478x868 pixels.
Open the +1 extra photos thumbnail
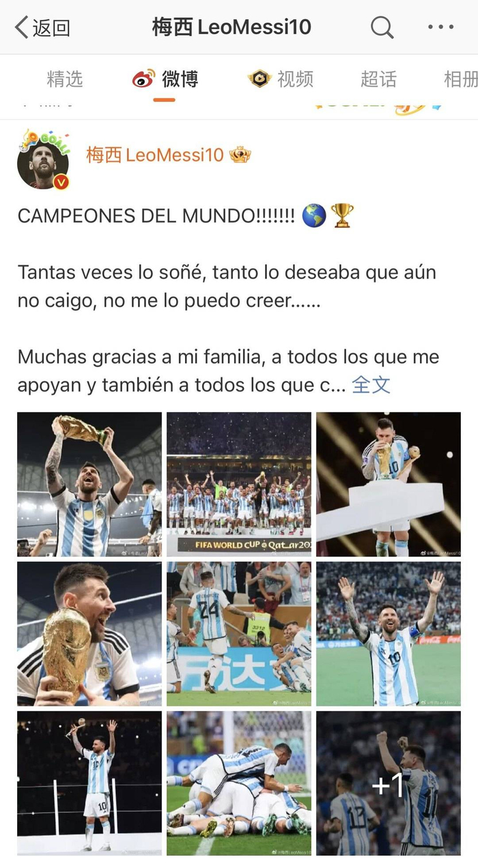(x=389, y=783)
